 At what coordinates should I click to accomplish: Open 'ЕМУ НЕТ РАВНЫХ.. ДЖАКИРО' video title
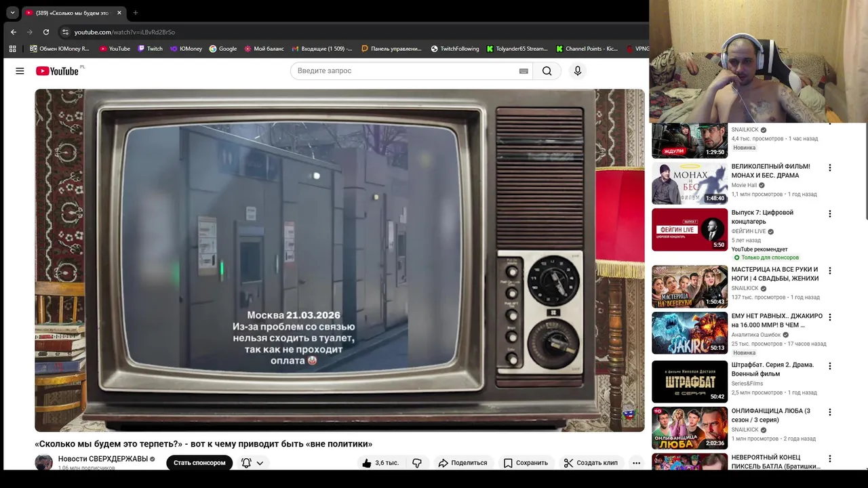[777, 321]
